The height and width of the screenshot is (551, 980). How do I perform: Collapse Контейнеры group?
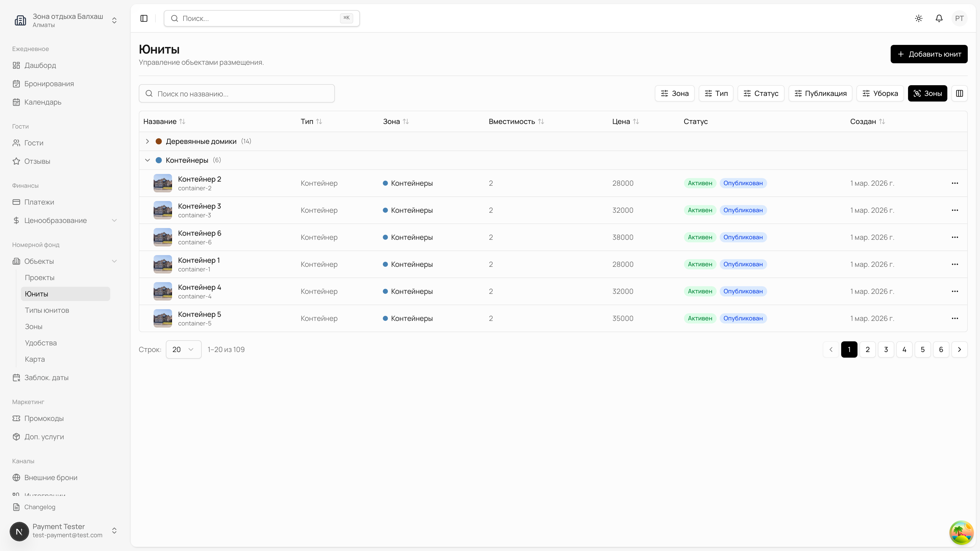click(148, 160)
